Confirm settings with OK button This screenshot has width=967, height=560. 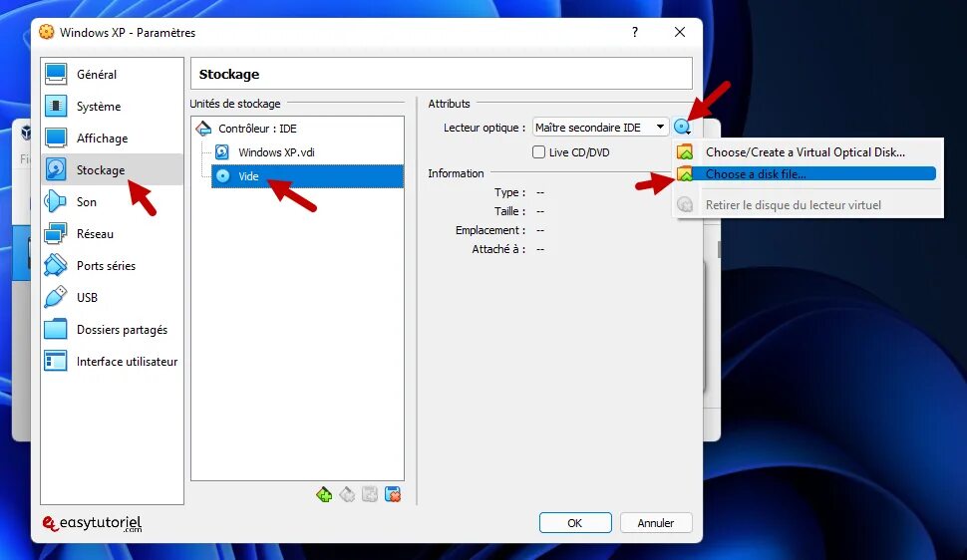coord(575,522)
